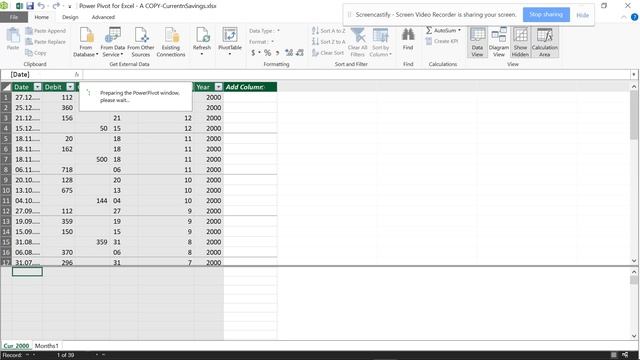Switch to Excel workbook icon
The width and height of the screenshot is (640, 360).
(19, 6)
